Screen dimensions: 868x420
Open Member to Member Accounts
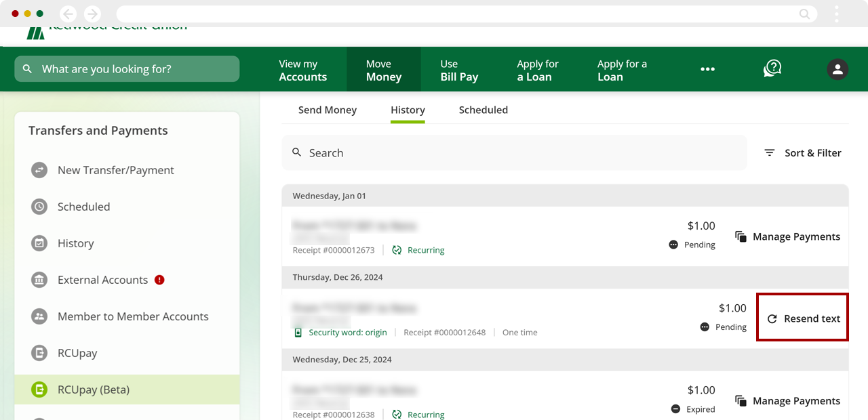pos(133,316)
